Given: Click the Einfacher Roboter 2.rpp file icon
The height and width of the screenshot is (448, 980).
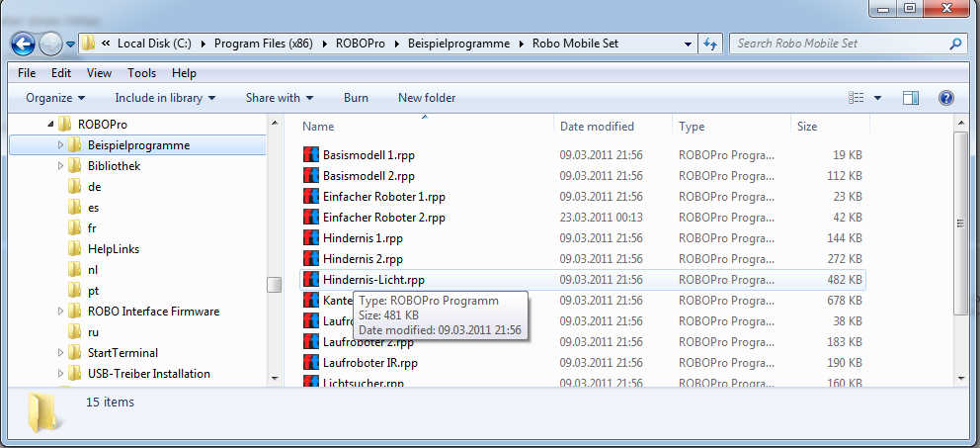Looking at the screenshot, I should (311, 218).
